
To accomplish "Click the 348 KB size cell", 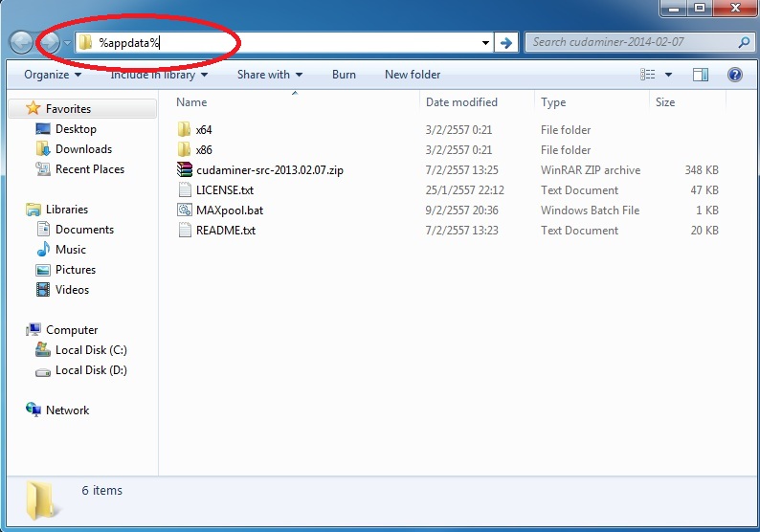I will tap(702, 170).
